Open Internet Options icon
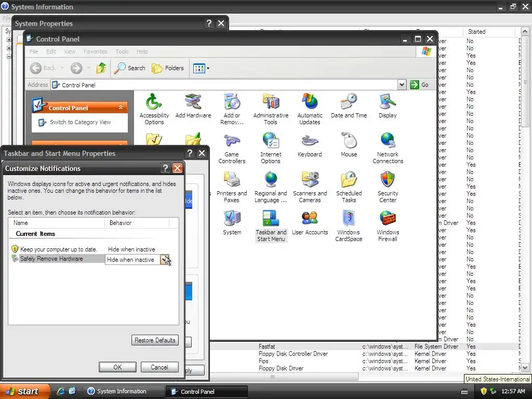This screenshot has width=532, height=399. coord(271,148)
